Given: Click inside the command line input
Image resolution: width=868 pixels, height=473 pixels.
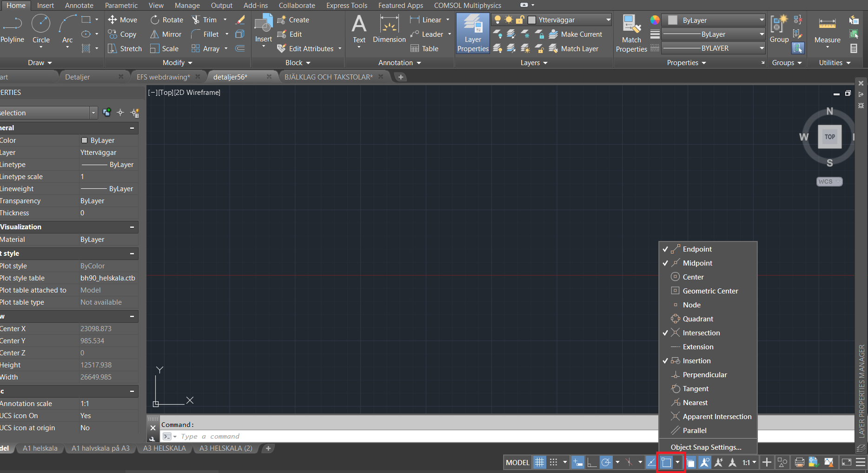Looking at the screenshot, I should click(x=325, y=436).
